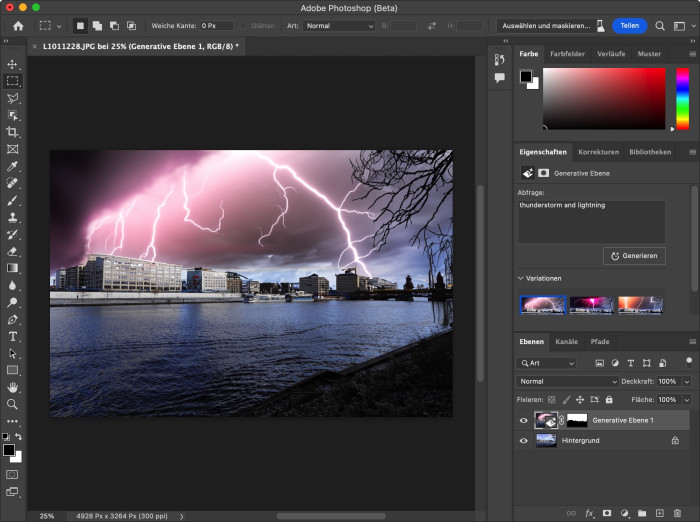Select the Blur tool
This screenshot has width=700, height=522.
pos(12,285)
